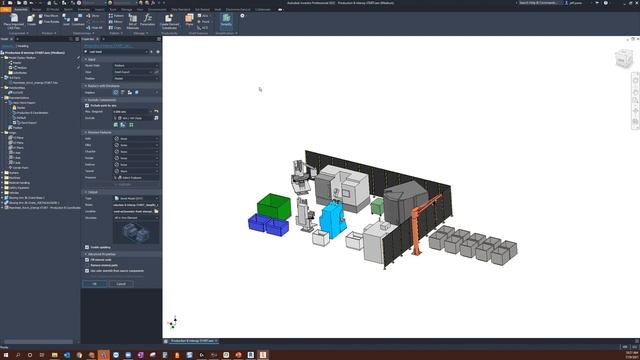
Task: Click the OK button in Simplify panel
Action: tap(95, 284)
